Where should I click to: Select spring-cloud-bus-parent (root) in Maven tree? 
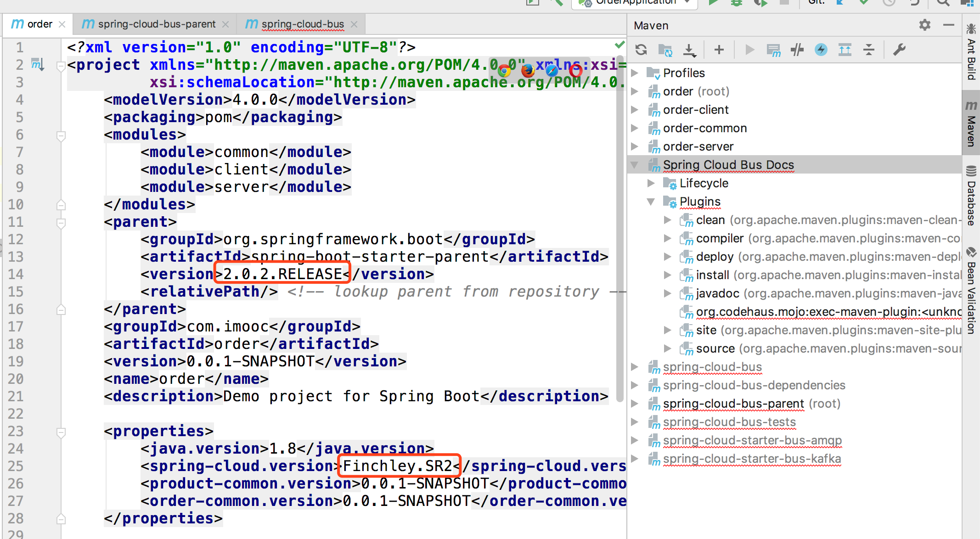(752, 404)
